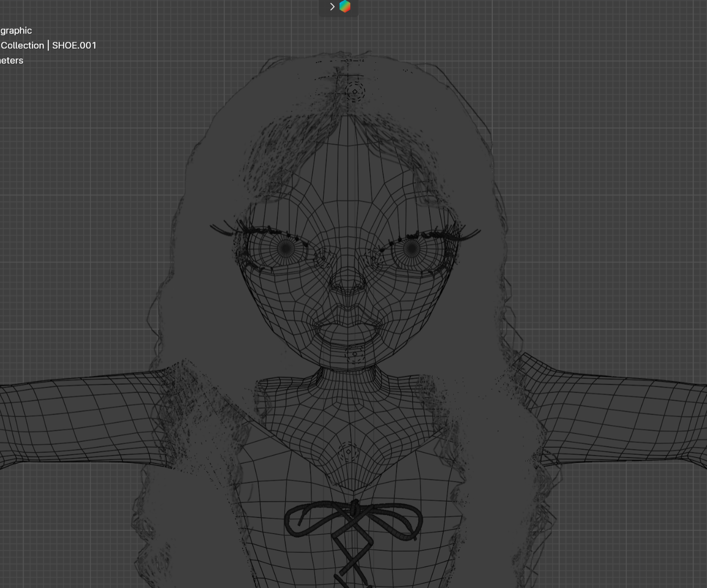The height and width of the screenshot is (588, 707).
Task: Select the dashed circle empty on chest
Action: [x=348, y=452]
